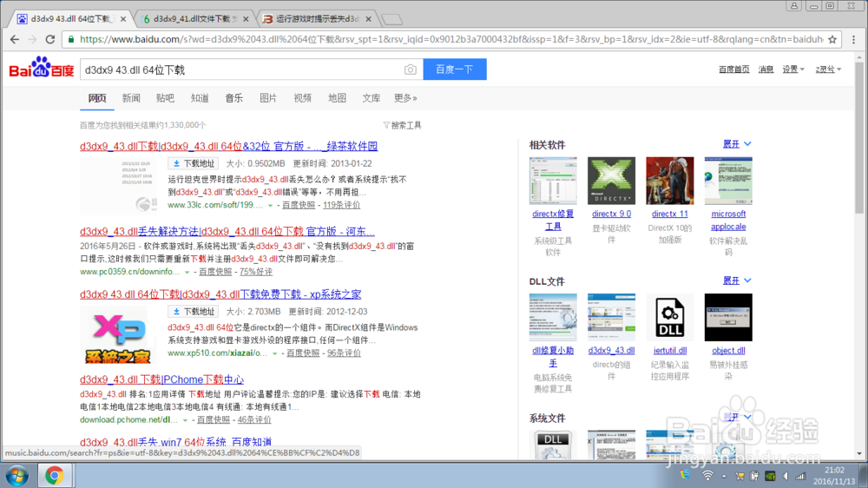The width and height of the screenshot is (868, 488).
Task: Close the d3dx9_41.dll文件下载 tab
Action: tap(246, 19)
